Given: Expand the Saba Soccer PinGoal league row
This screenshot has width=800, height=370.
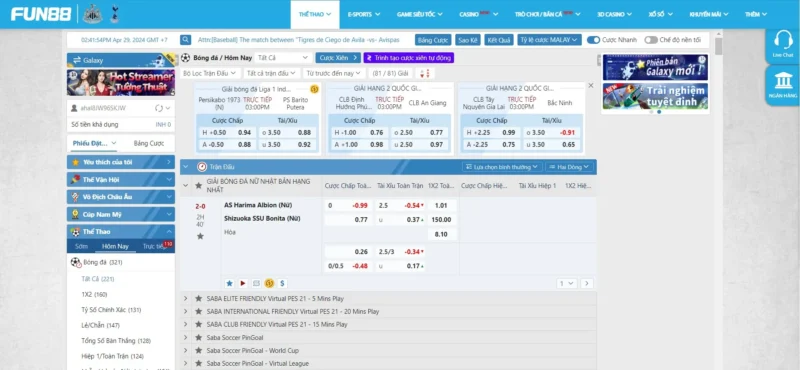Looking at the screenshot, I should [388, 337].
